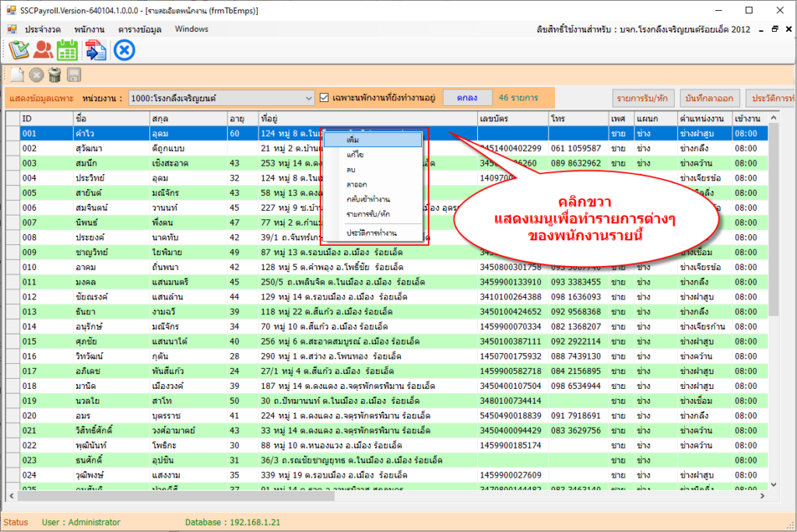Screen dimensions: 797x532
Task: Choose ลาออก in the context menu
Action: 373,184
